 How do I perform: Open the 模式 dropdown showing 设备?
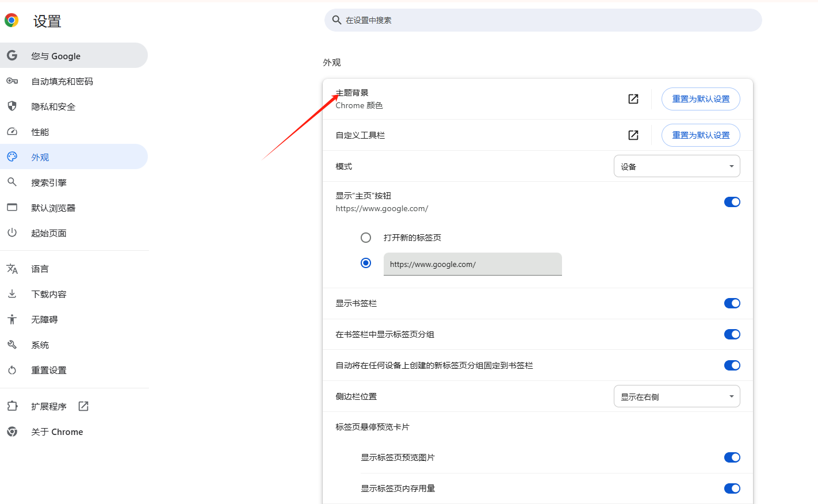pyautogui.click(x=677, y=166)
